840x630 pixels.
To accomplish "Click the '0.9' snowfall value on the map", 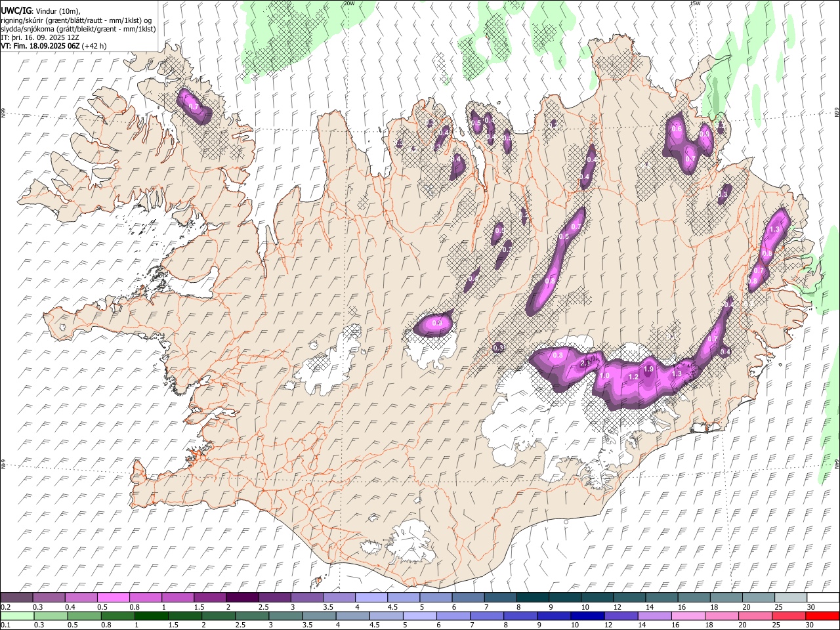I will point(436,324).
